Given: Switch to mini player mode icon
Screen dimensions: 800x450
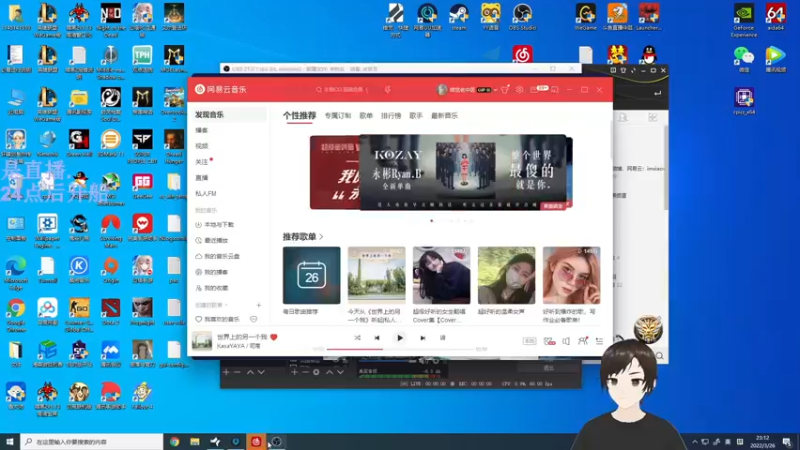Looking at the screenshot, I should click(555, 90).
